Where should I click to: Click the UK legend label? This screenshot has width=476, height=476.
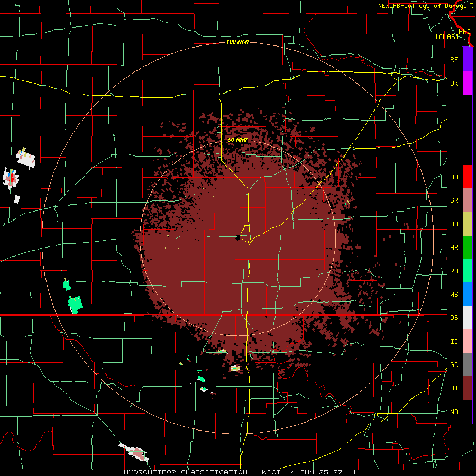tap(454, 83)
